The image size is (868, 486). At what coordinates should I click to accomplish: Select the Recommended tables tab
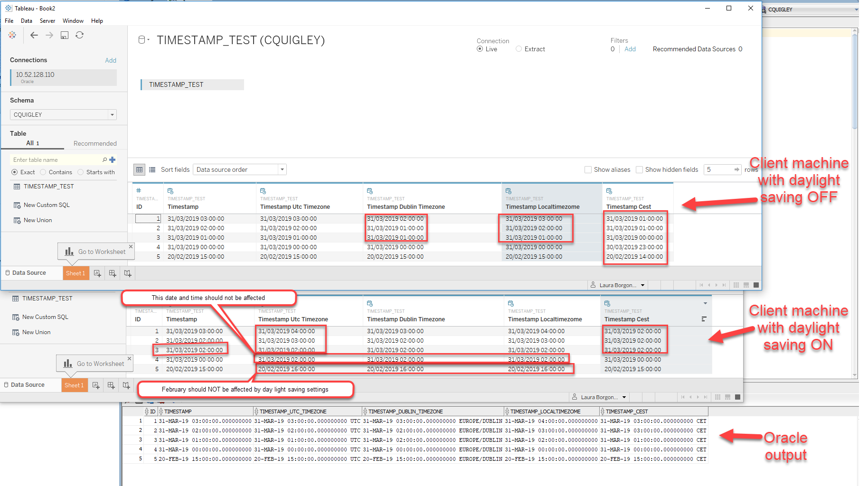tap(95, 144)
